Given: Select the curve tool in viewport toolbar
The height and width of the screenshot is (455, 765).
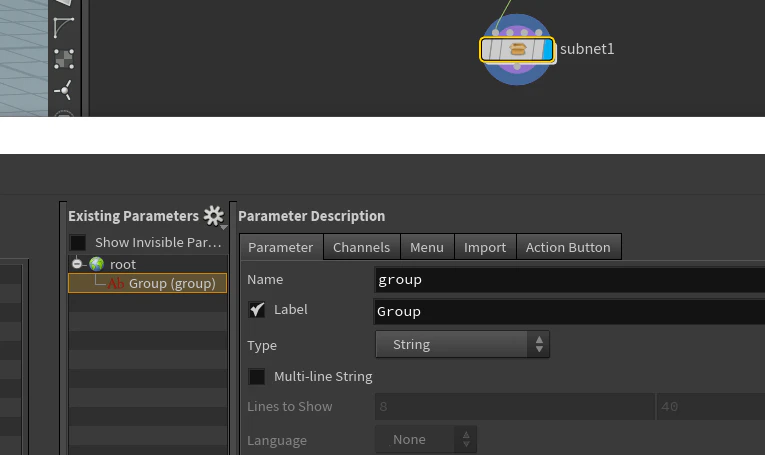Looking at the screenshot, I should 63,27.
